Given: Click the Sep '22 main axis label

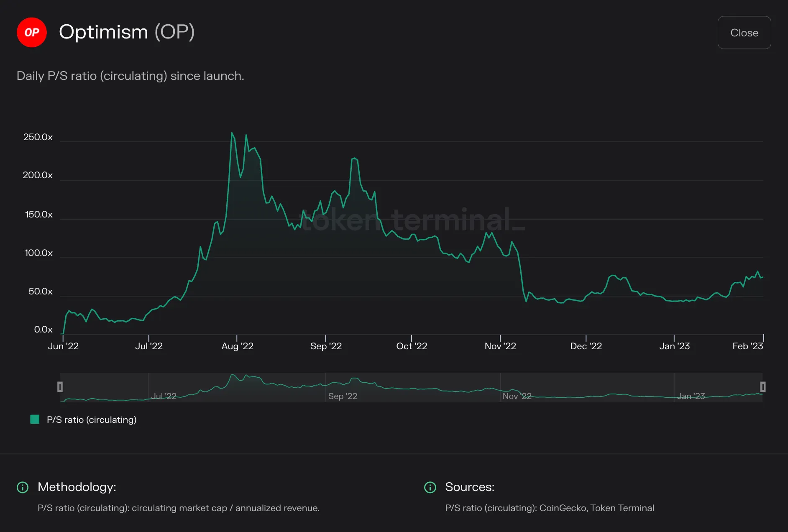Looking at the screenshot, I should pos(326,346).
